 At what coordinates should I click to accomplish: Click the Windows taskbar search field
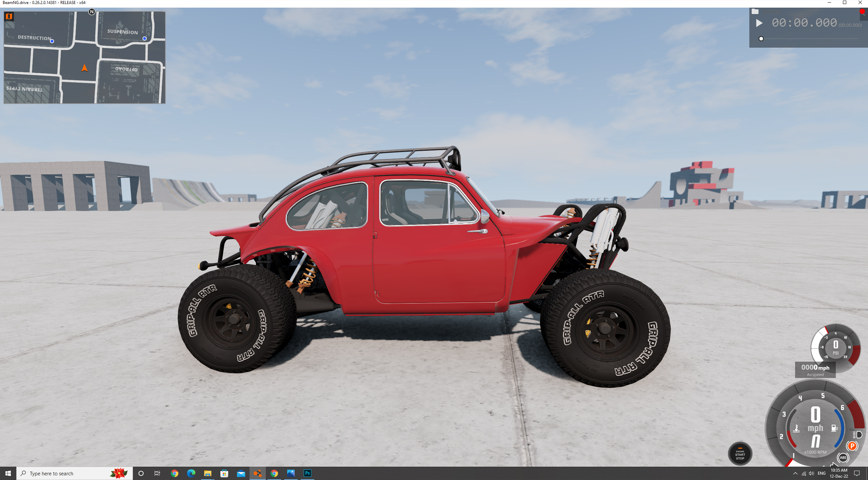(68, 473)
